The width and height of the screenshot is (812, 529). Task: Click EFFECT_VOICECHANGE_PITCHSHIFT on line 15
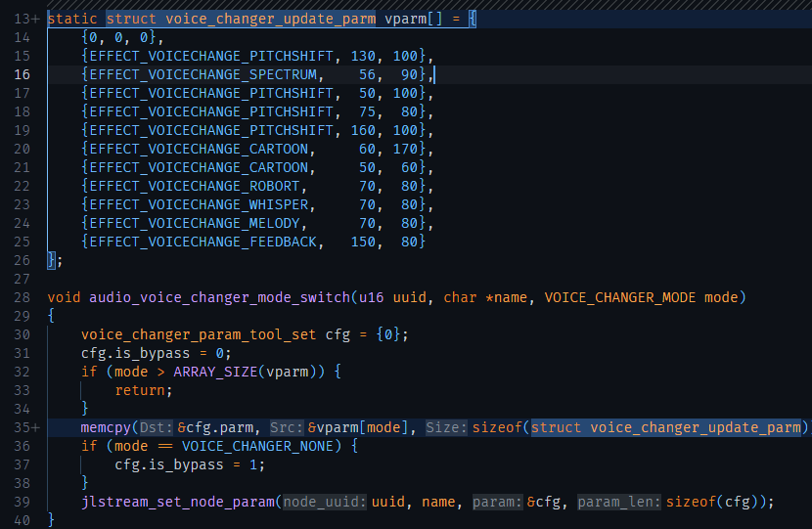[211, 56]
